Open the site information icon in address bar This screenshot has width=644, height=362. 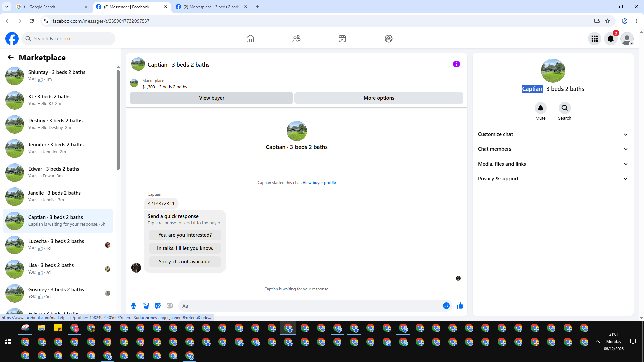(46, 21)
